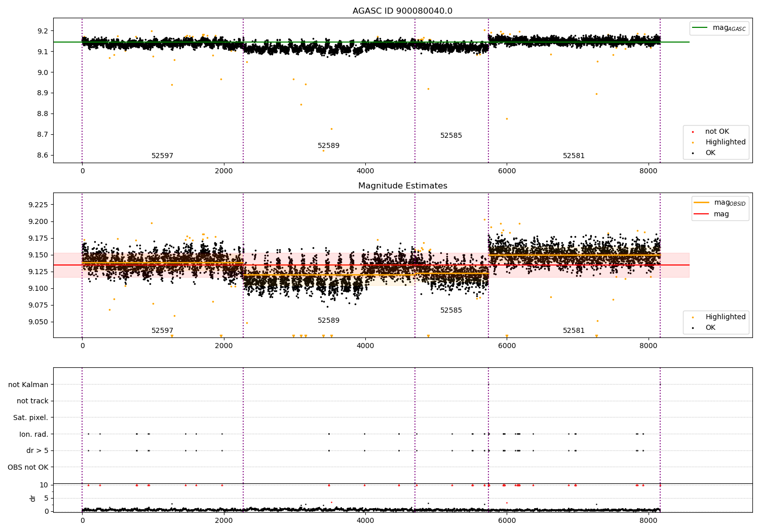Click the red "mag" legend line sample
The height and width of the screenshot is (532, 760).
pyautogui.click(x=702, y=214)
